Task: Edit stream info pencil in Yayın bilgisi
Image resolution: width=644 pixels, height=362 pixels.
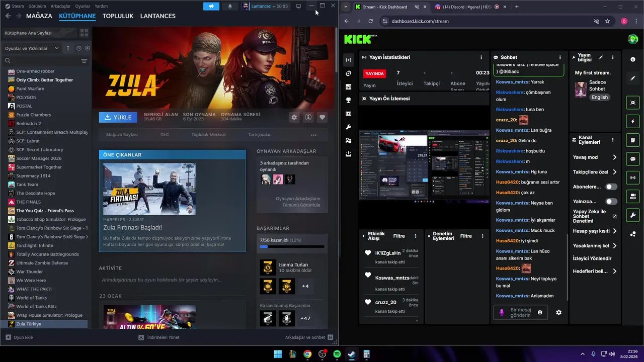Action: pos(600,57)
